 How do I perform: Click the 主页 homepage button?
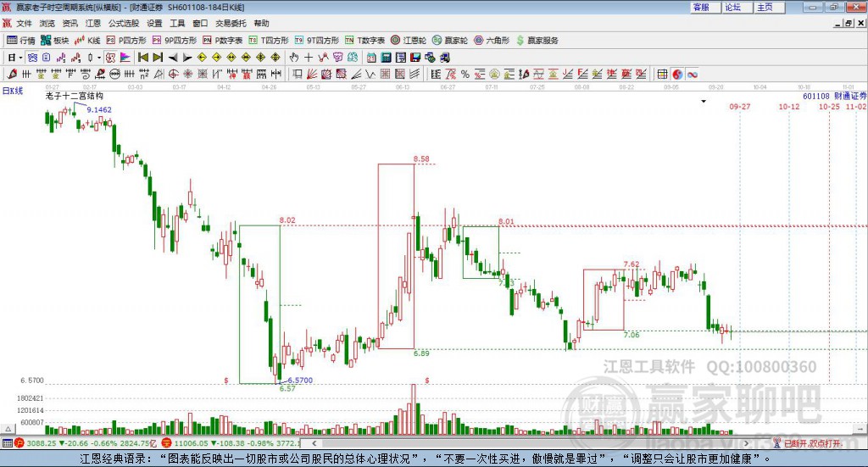click(769, 7)
